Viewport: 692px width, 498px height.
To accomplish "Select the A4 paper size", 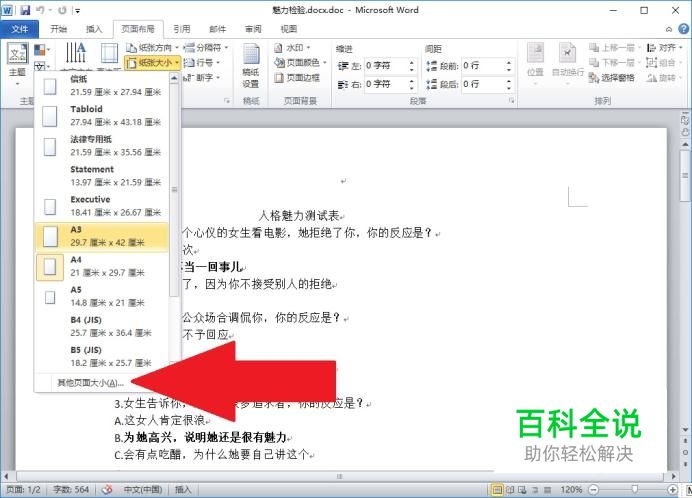I will (102, 266).
